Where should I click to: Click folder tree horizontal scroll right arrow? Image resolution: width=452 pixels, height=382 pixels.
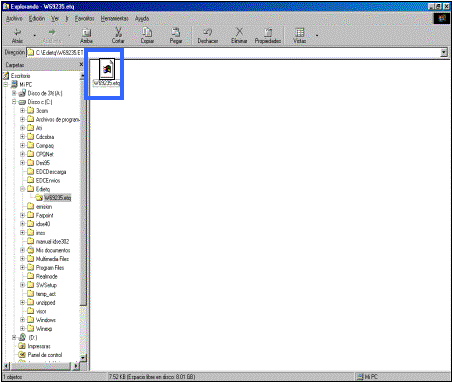76,366
